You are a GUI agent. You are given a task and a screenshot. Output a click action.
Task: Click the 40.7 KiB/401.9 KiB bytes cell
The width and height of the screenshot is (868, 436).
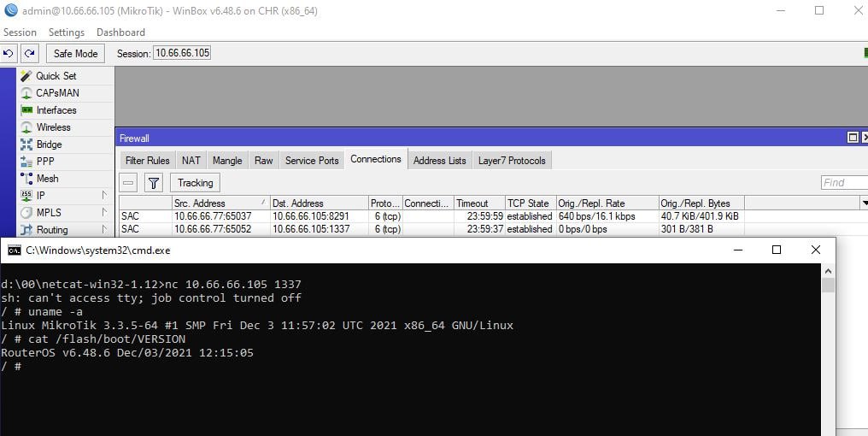pyautogui.click(x=699, y=216)
